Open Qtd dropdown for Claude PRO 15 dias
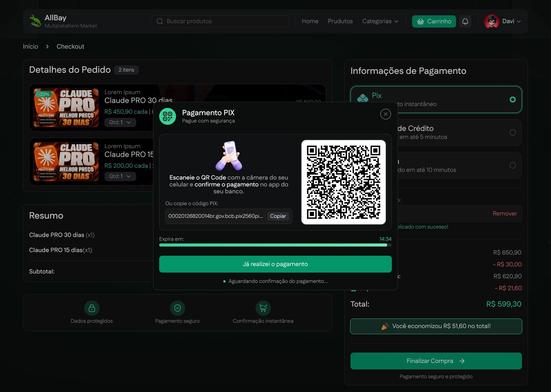This screenshot has height=392, width=551. 120,176
